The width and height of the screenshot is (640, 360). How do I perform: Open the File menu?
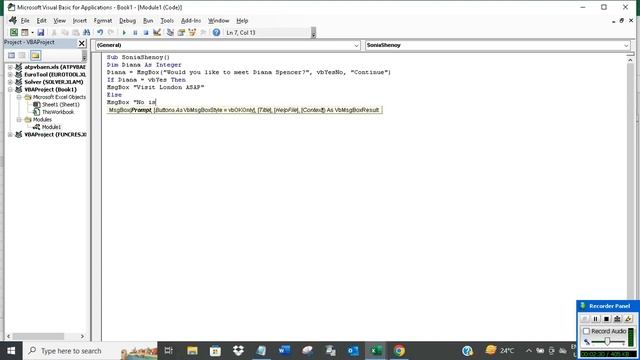[x=25, y=20]
